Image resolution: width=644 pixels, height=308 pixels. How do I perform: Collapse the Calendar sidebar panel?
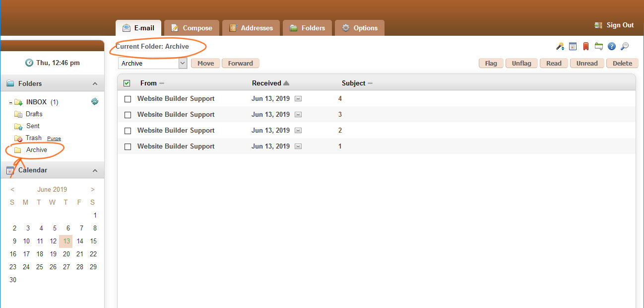(x=95, y=171)
